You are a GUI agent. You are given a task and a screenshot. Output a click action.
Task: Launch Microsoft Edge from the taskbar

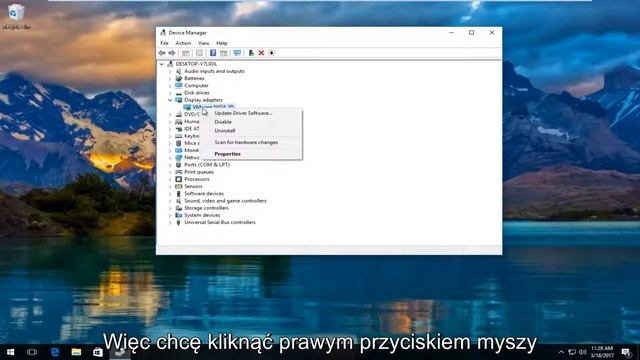click(x=55, y=352)
